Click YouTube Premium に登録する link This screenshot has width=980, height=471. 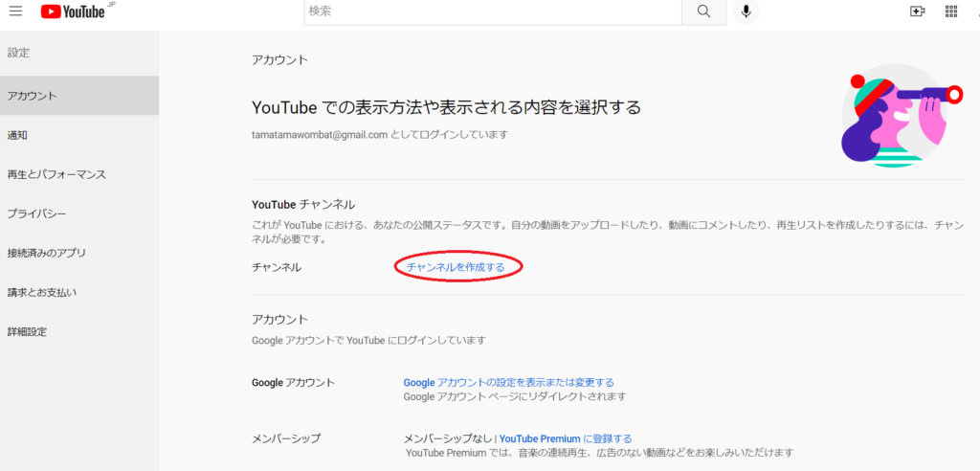(x=566, y=438)
